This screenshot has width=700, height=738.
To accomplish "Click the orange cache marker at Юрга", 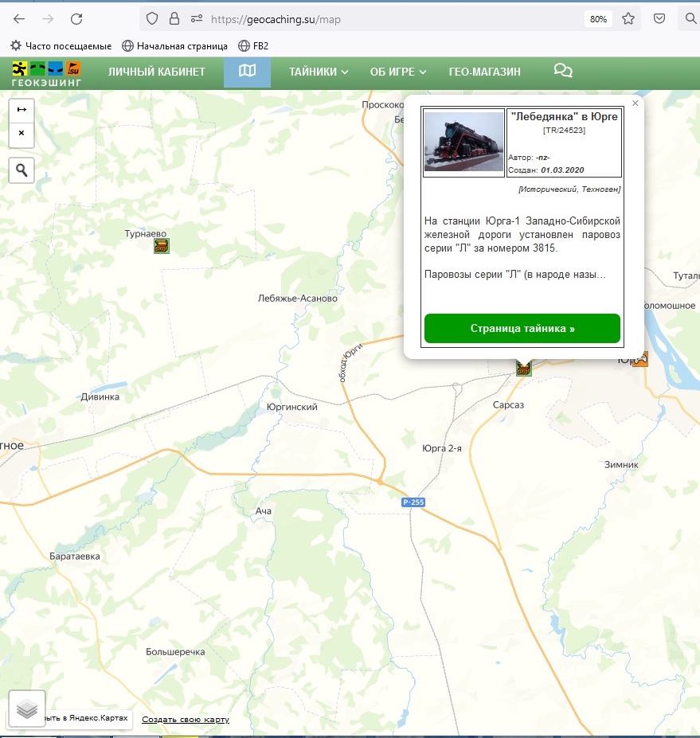I will point(639,359).
